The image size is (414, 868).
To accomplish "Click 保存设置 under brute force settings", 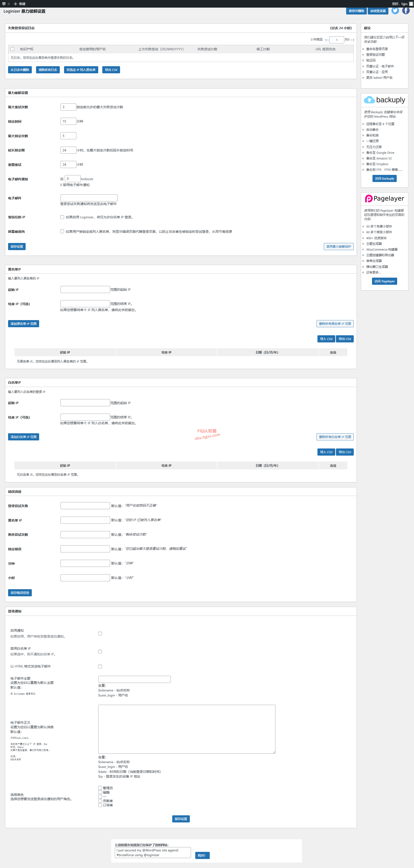I will (17, 247).
